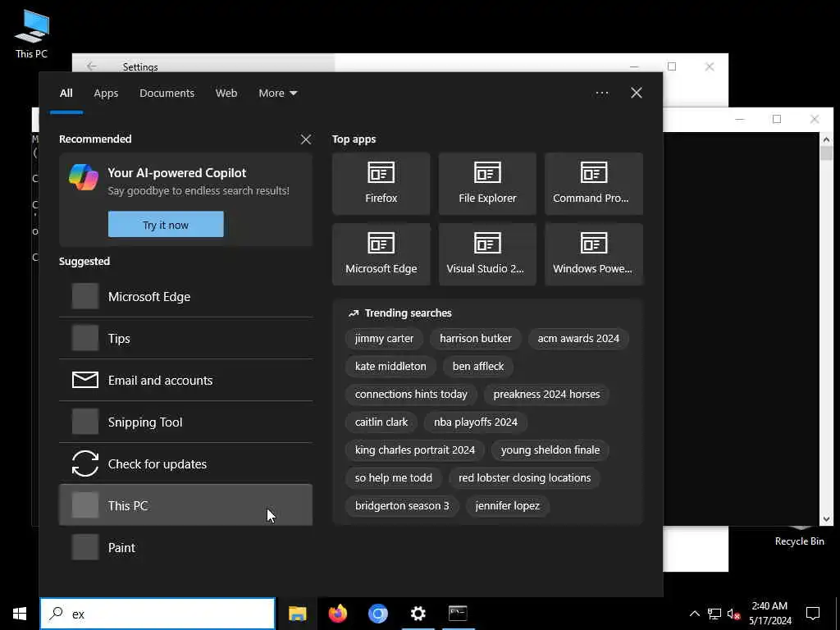Click the Show desktop strip at the taskbar edge
Image resolution: width=840 pixels, height=630 pixels.
[x=838, y=614]
